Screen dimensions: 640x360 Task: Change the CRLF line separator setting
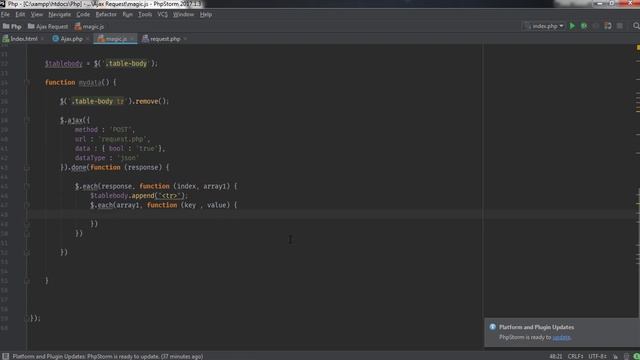click(x=576, y=356)
